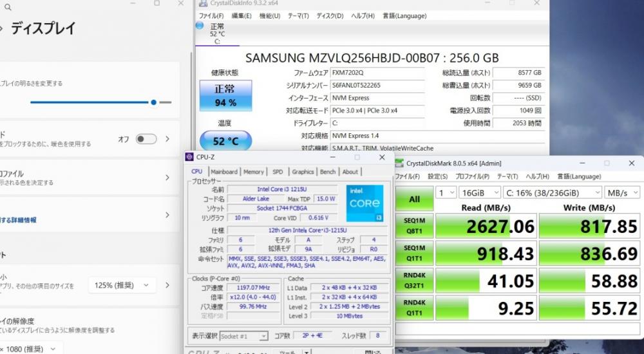Open テーマ(T) menu in CrystalDiskMark
Screen dimensions: 644x354
tap(507, 176)
